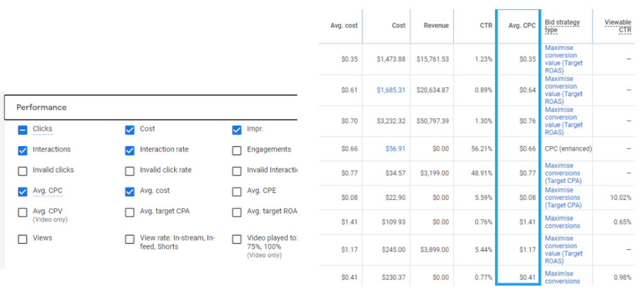Image resolution: width=644 pixels, height=295 pixels.
Task: Open Target CPA strategy link in $34.57 row
Action: coord(563,173)
